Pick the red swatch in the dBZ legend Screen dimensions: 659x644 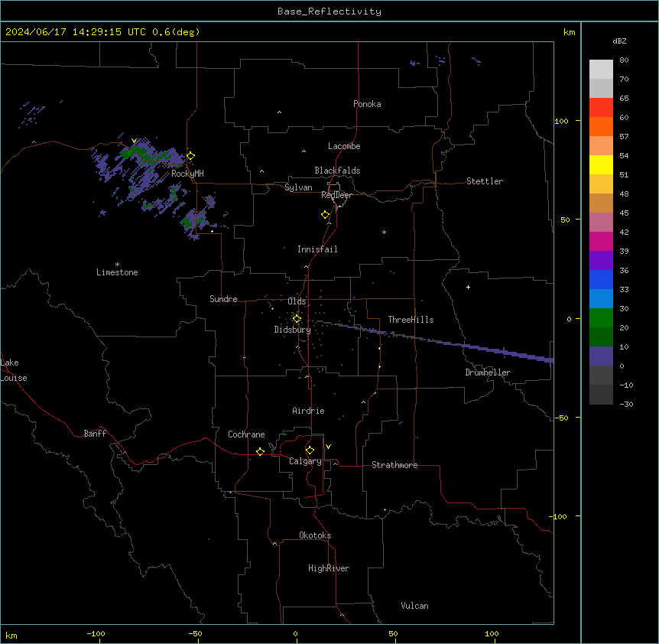coord(601,107)
